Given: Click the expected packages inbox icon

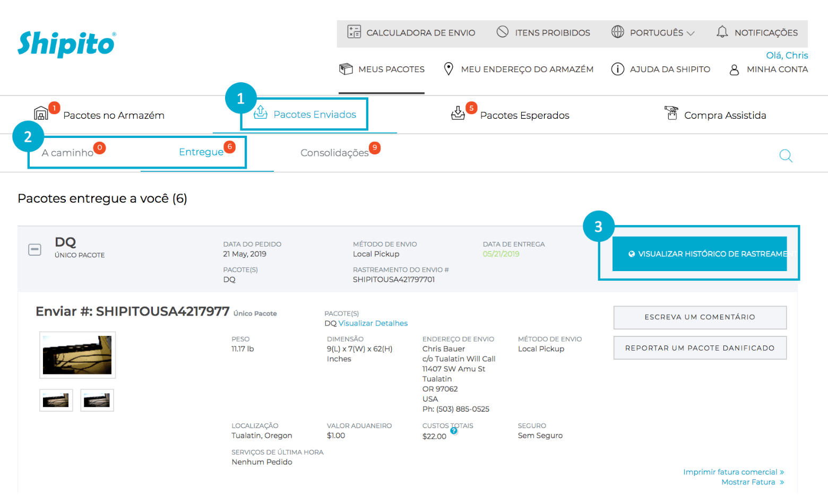Looking at the screenshot, I should pyautogui.click(x=458, y=113).
